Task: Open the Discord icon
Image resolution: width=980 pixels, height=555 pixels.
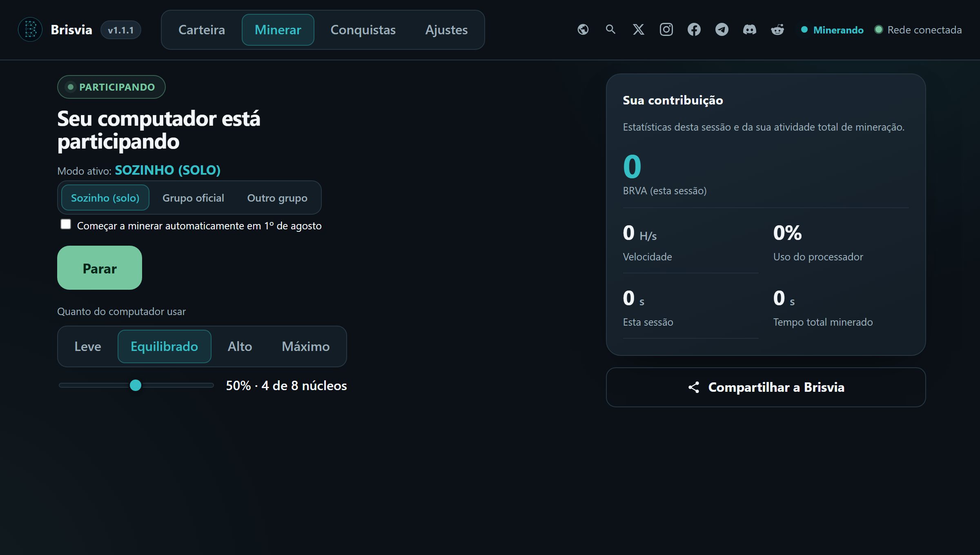Action: pos(749,29)
